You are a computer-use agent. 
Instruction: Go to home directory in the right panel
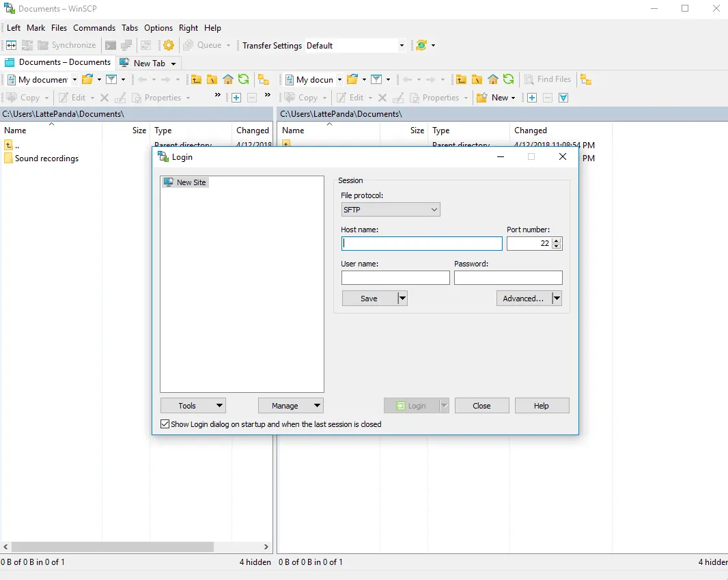pos(493,79)
